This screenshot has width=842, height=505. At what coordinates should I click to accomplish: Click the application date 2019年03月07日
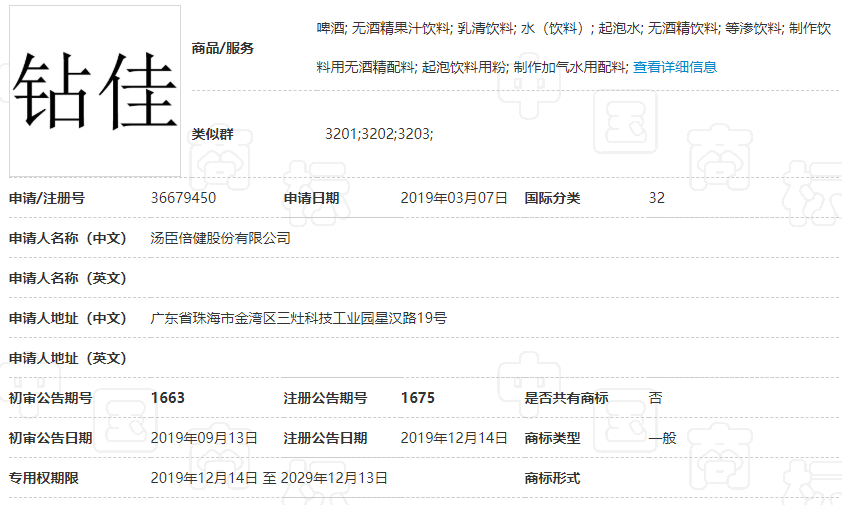pyautogui.click(x=454, y=198)
